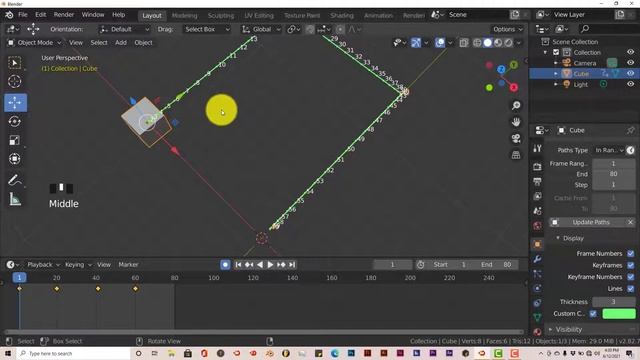Open the timeline Marker menu
The image size is (640, 360).
pyautogui.click(x=128, y=264)
